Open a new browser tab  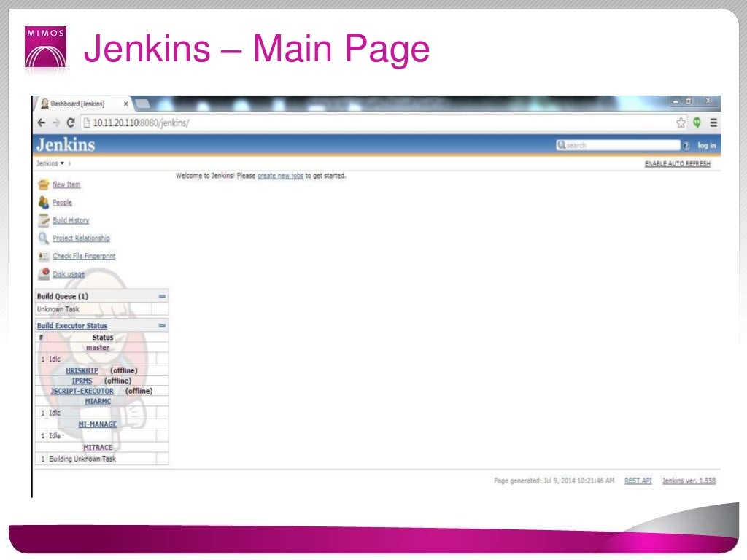[142, 104]
